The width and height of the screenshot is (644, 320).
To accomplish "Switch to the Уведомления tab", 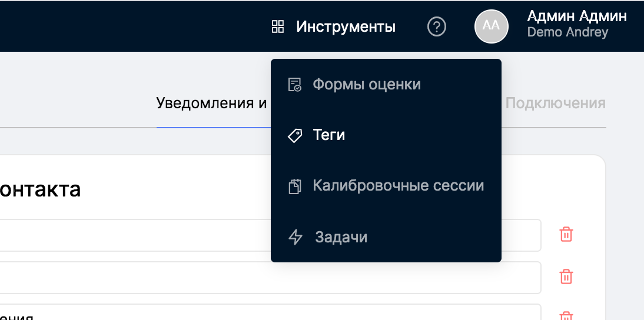I will [211, 104].
